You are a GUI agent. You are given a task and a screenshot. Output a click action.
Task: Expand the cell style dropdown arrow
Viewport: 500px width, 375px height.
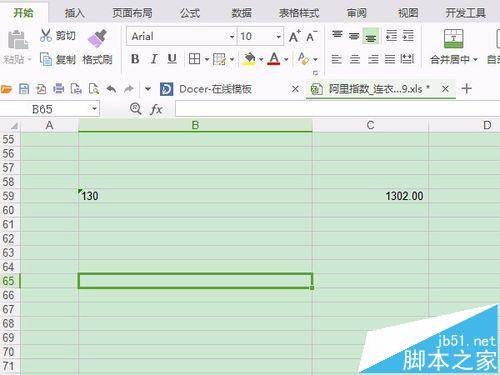click(x=232, y=60)
